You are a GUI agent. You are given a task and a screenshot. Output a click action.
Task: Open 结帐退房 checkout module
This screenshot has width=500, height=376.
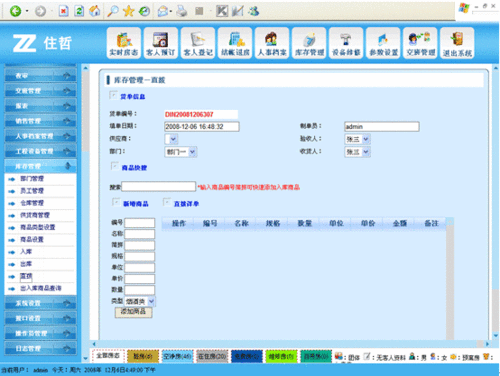[x=235, y=43]
